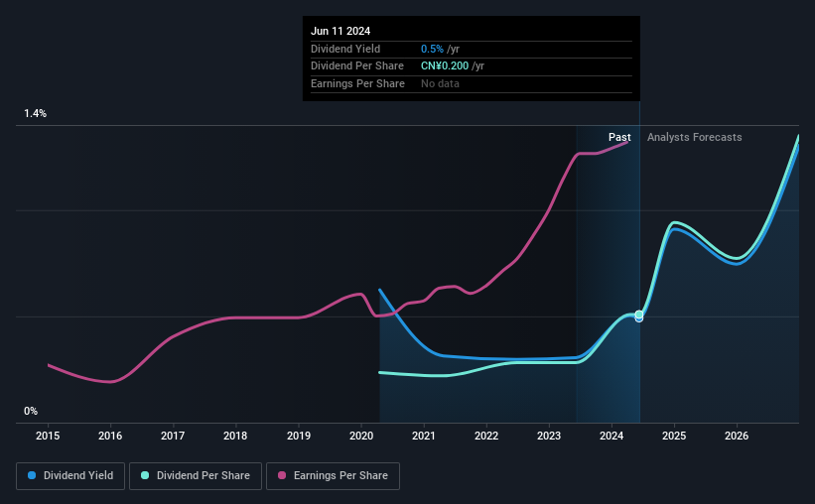
Task: Click the 0% y-axis label
Action: point(31,411)
